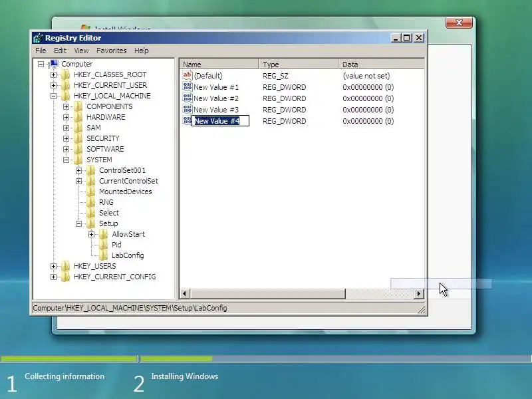Click the HKEY_CLASSES_ROOT folder icon
The height and width of the screenshot is (399, 532).
tap(65, 74)
